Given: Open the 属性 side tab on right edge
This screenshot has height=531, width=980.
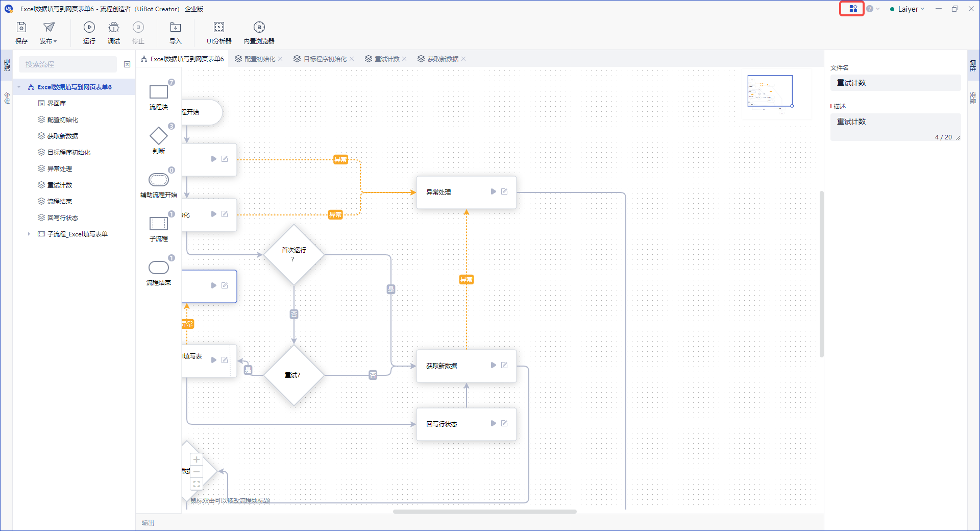Looking at the screenshot, I should click(x=973, y=65).
